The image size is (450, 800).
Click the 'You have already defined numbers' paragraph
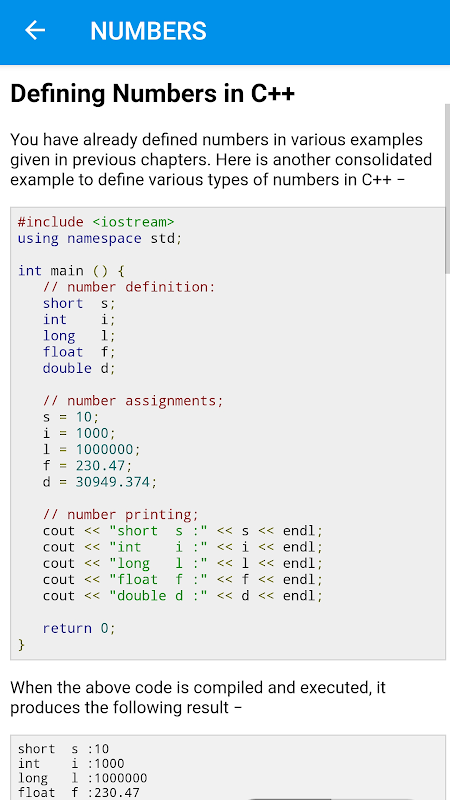click(221, 160)
